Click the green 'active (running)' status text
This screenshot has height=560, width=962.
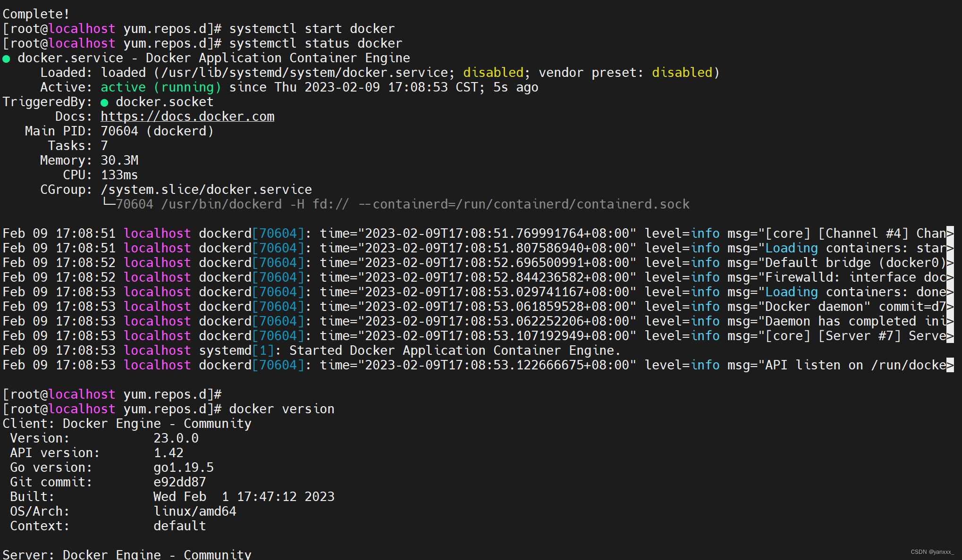tap(160, 87)
